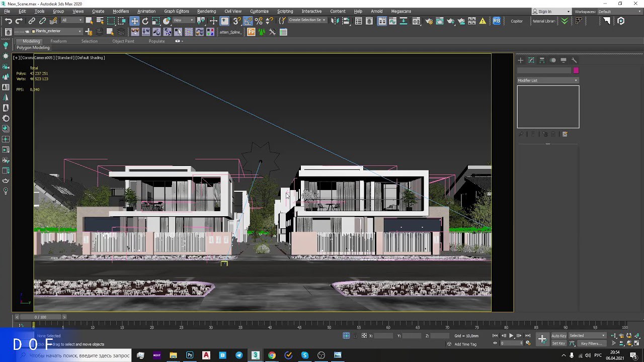Expand the Create Selection Set dropdown
Viewport: 644px width, 362px height.
[x=307, y=20]
